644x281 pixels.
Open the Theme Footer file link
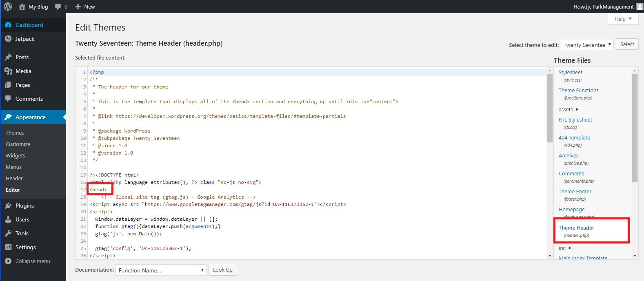575,191
